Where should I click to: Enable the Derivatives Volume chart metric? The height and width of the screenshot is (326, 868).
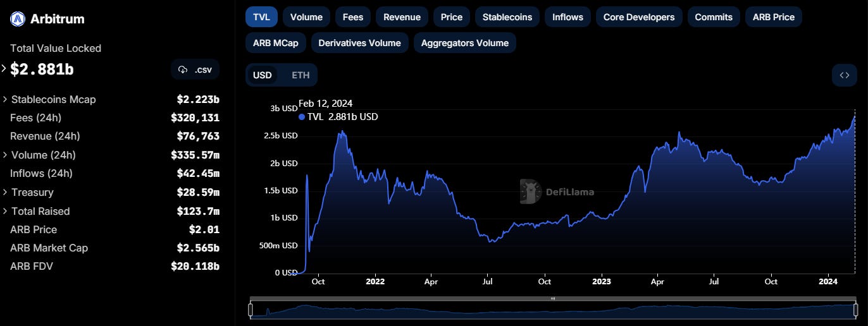pos(359,43)
